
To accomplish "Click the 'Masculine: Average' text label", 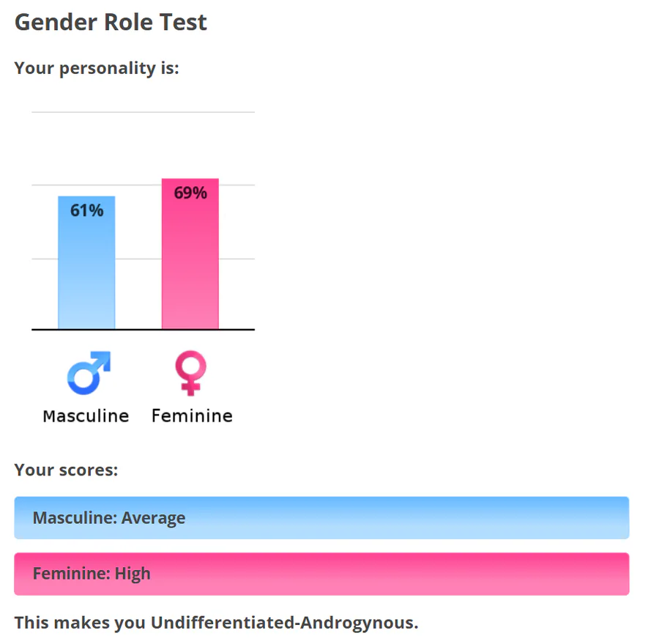I will [109, 518].
